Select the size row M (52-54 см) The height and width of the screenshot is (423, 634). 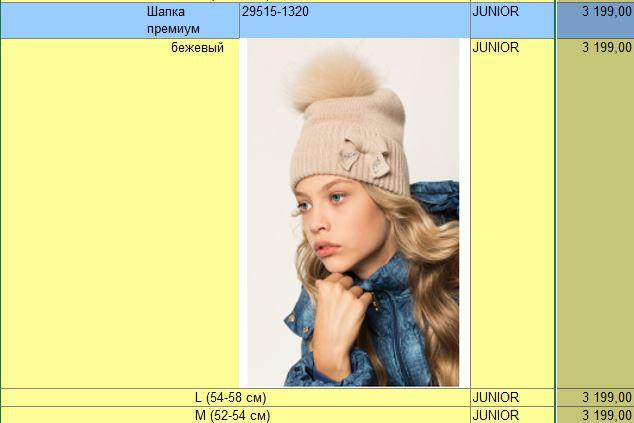[x=235, y=415]
